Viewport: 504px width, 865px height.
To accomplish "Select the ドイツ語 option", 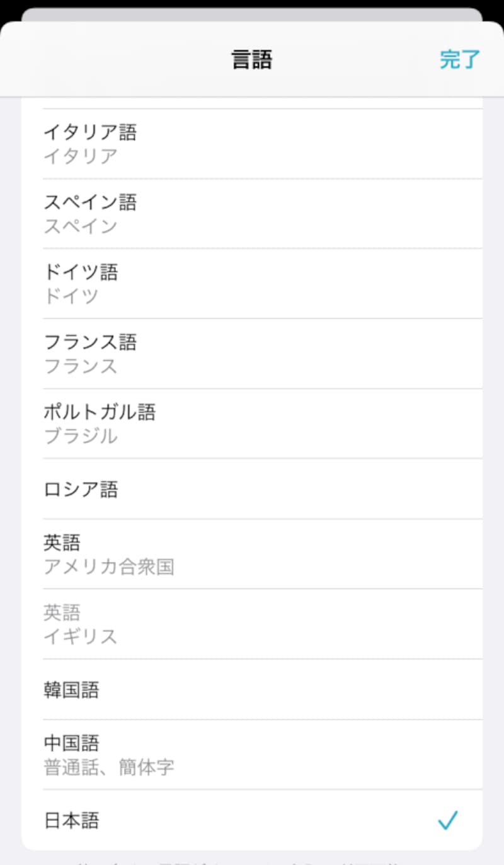I will [x=81, y=272].
